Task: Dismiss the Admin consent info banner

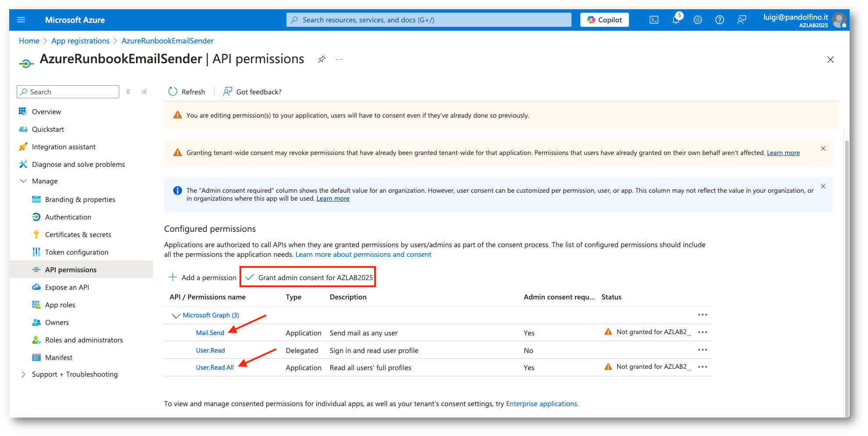Action: [823, 186]
